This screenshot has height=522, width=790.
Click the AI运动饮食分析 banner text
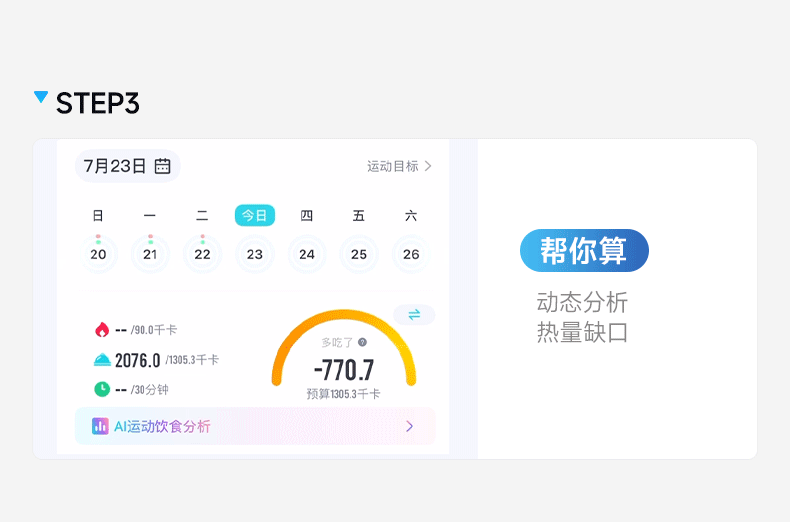click(x=162, y=426)
